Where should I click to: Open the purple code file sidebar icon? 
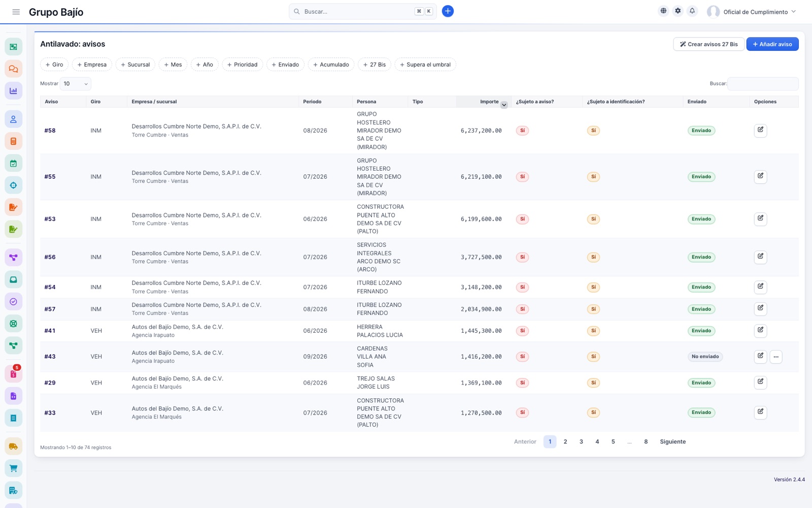(x=14, y=396)
